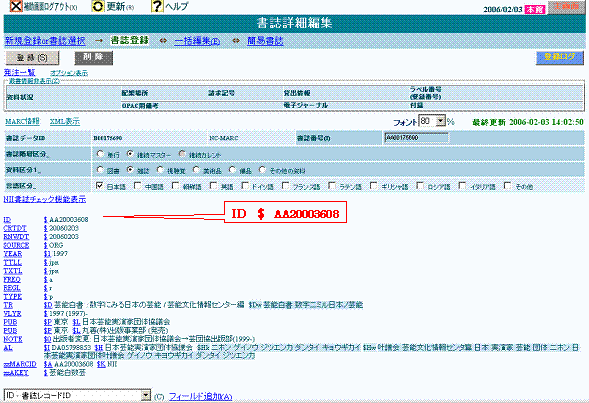Click the 削除 button
Screen dimensions: 589x403
[94, 57]
